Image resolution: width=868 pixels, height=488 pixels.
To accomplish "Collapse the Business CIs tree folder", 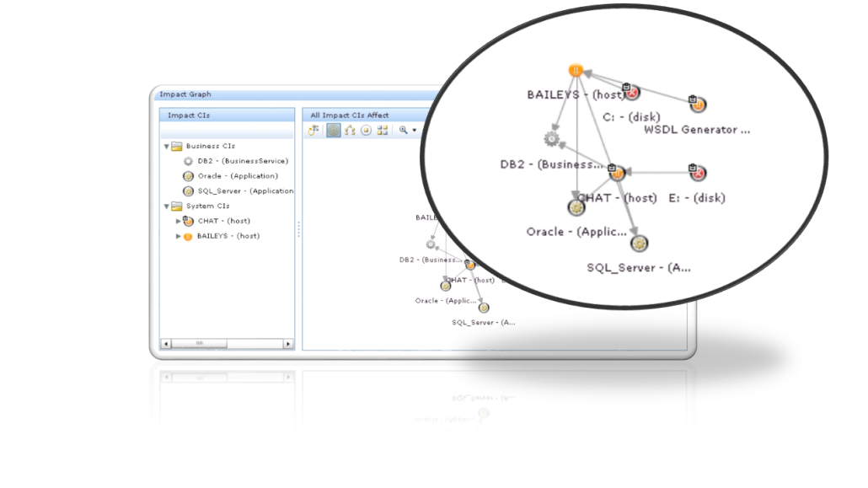I will click(167, 147).
